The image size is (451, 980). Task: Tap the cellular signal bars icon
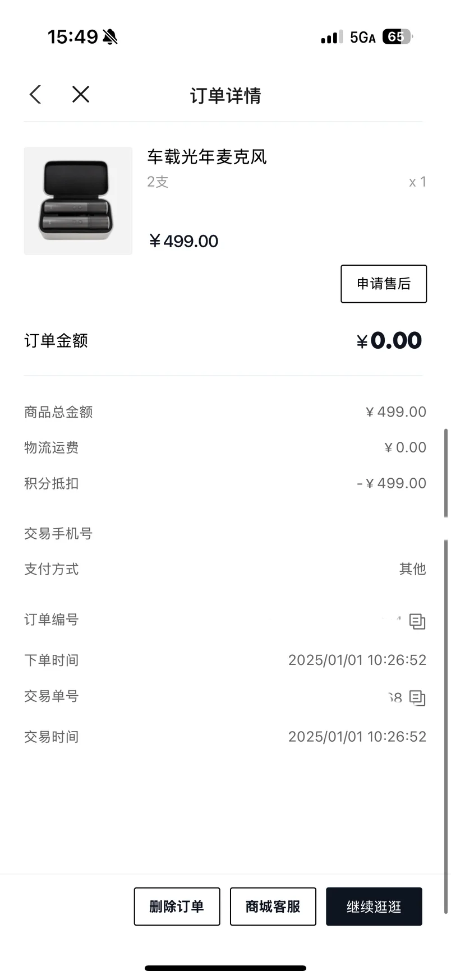332,38
